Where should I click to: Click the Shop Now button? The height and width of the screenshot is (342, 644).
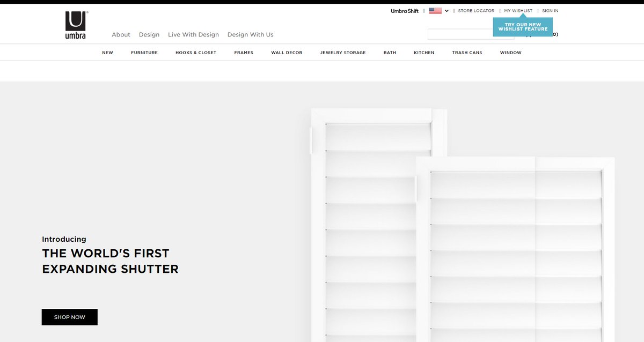(70, 317)
